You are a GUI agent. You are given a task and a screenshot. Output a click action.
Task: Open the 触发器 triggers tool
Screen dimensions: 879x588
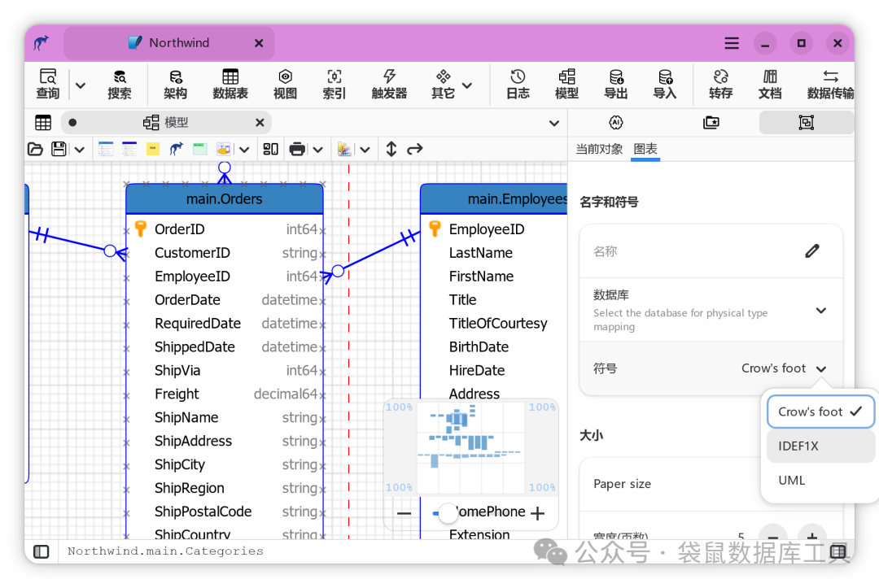click(x=389, y=84)
